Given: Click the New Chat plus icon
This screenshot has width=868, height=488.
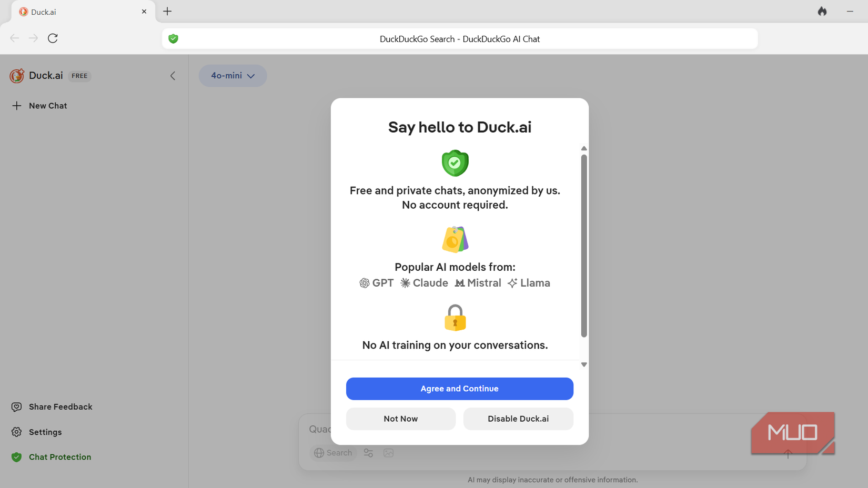Looking at the screenshot, I should pyautogui.click(x=17, y=106).
